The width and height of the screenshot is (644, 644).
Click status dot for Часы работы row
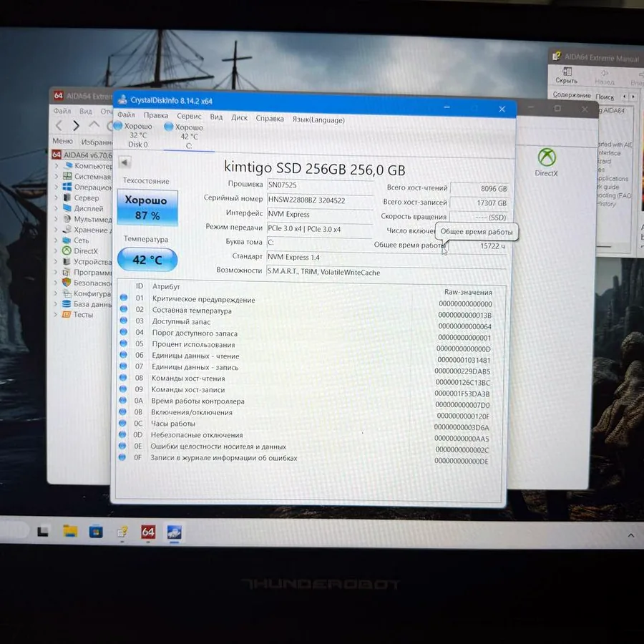pos(122,423)
